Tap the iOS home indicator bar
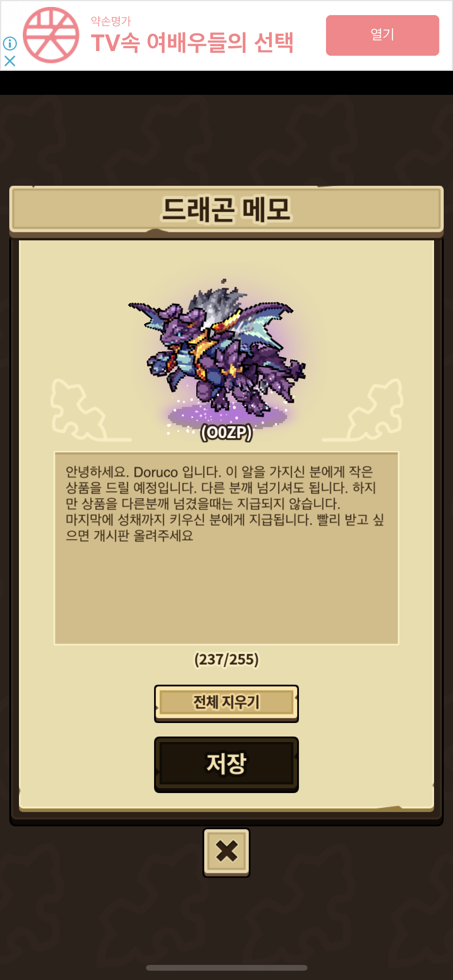Viewport: 453px width, 980px height. coord(226,968)
